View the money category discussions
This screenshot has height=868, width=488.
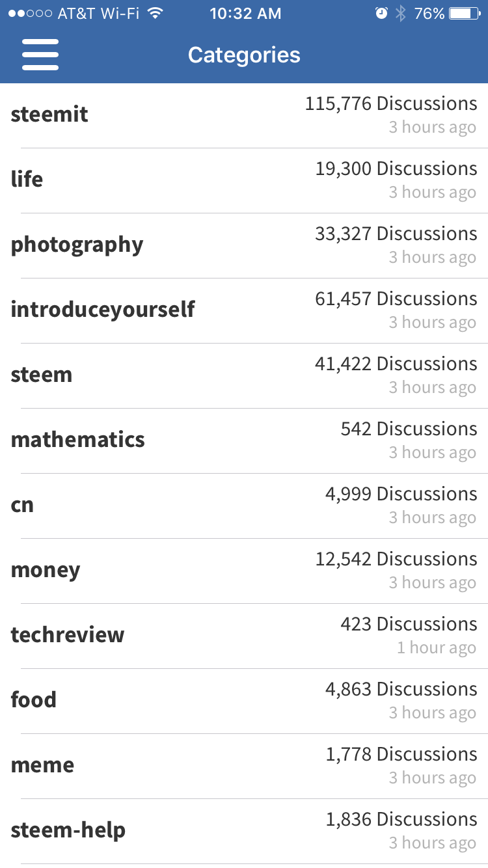click(x=244, y=571)
